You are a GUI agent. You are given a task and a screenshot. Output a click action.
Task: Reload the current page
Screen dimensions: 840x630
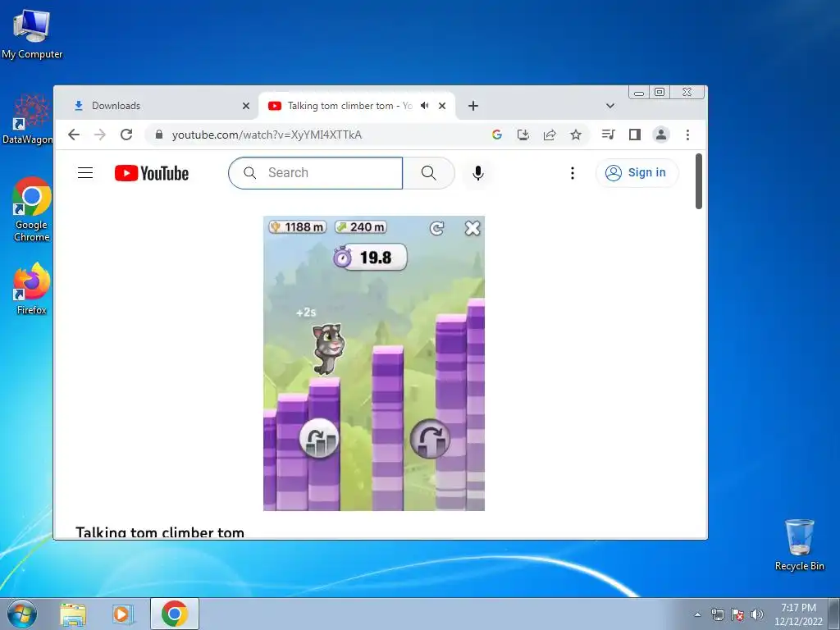point(126,135)
